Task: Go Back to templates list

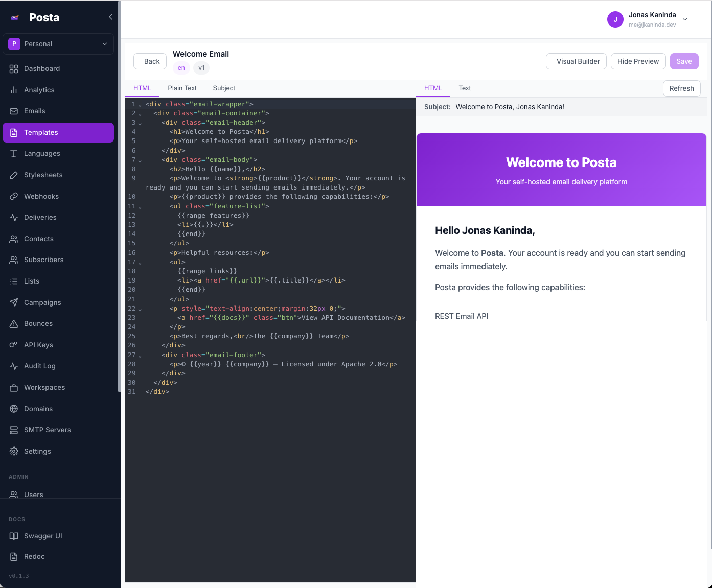Action: 150,61
